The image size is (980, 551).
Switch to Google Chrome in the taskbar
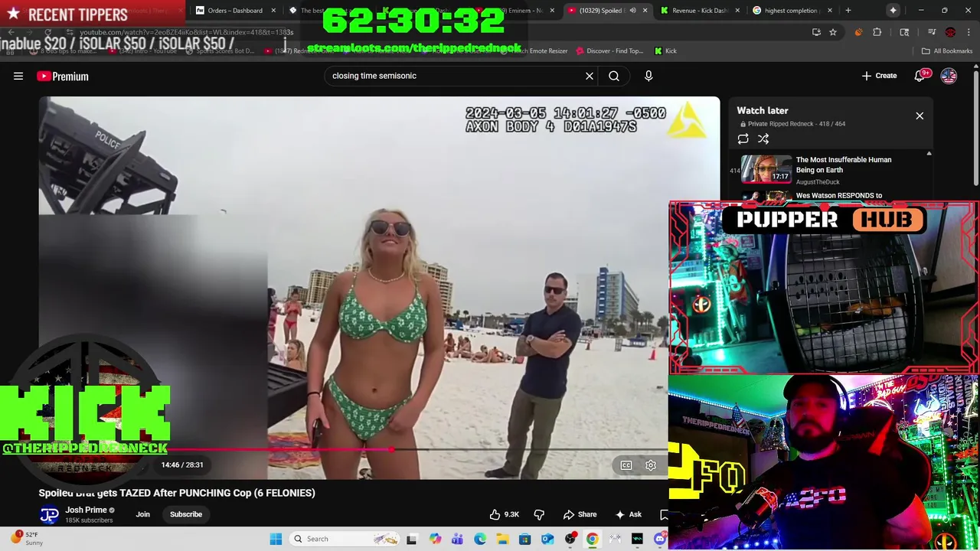(593, 539)
